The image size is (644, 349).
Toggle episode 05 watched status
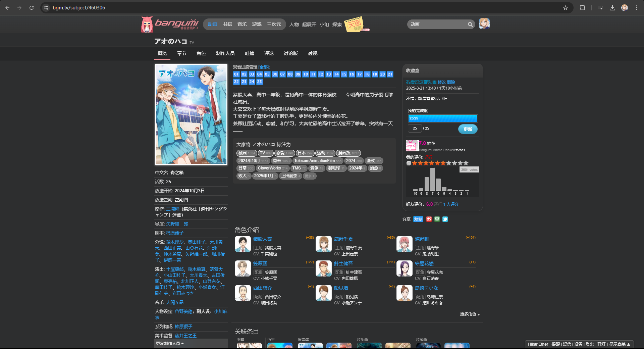(x=267, y=74)
